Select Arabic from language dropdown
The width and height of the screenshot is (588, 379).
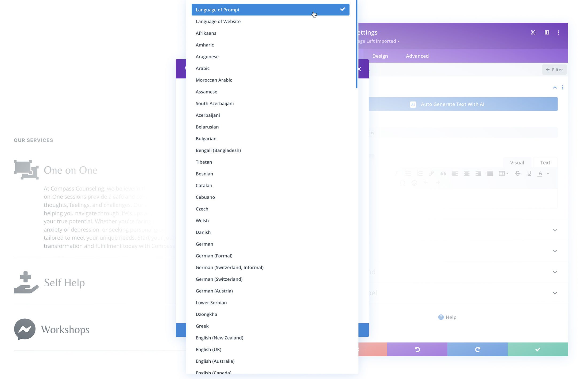tap(202, 68)
